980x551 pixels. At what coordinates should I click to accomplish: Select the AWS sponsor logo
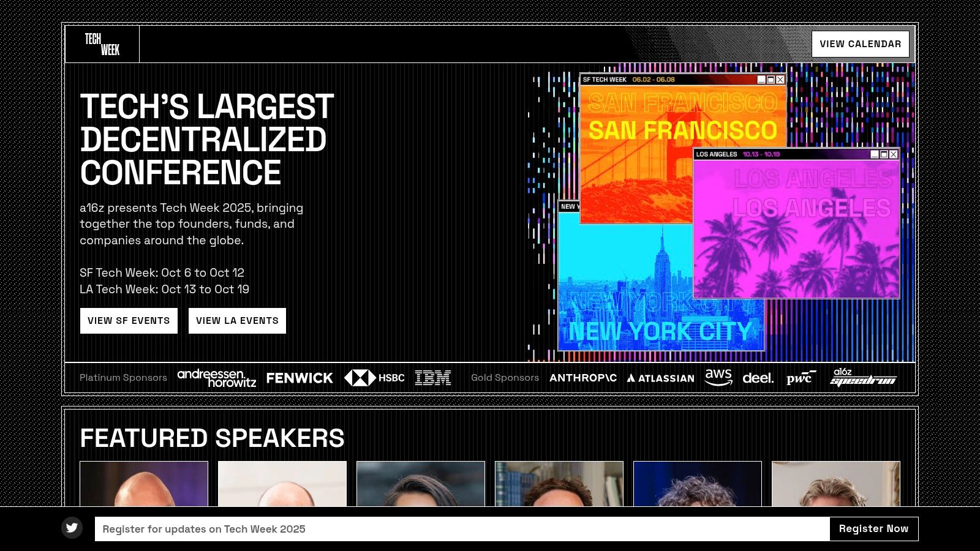point(718,378)
